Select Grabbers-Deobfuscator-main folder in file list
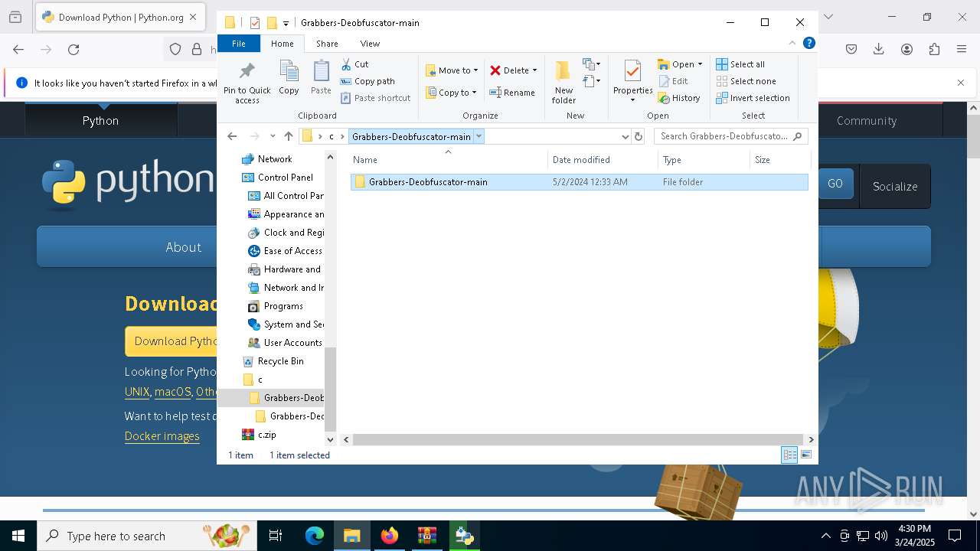 tap(579, 182)
